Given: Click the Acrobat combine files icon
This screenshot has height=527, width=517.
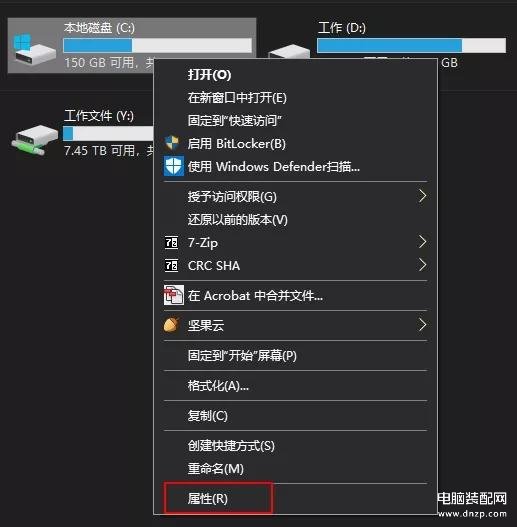Looking at the screenshot, I should click(174, 295).
